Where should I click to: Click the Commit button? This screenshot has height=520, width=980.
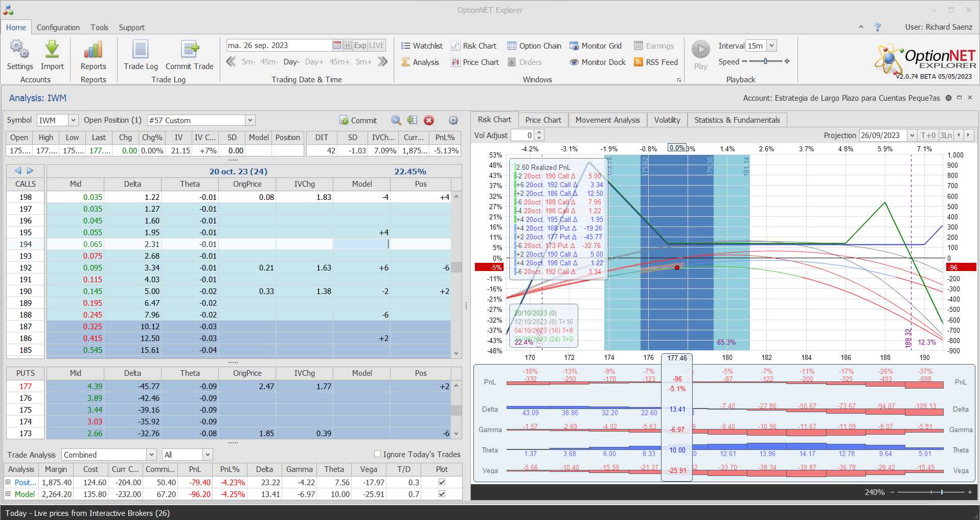point(358,120)
